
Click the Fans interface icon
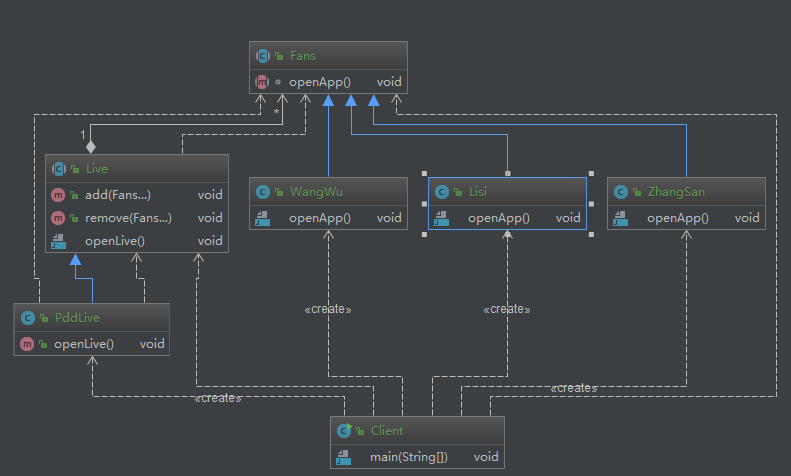click(x=263, y=56)
